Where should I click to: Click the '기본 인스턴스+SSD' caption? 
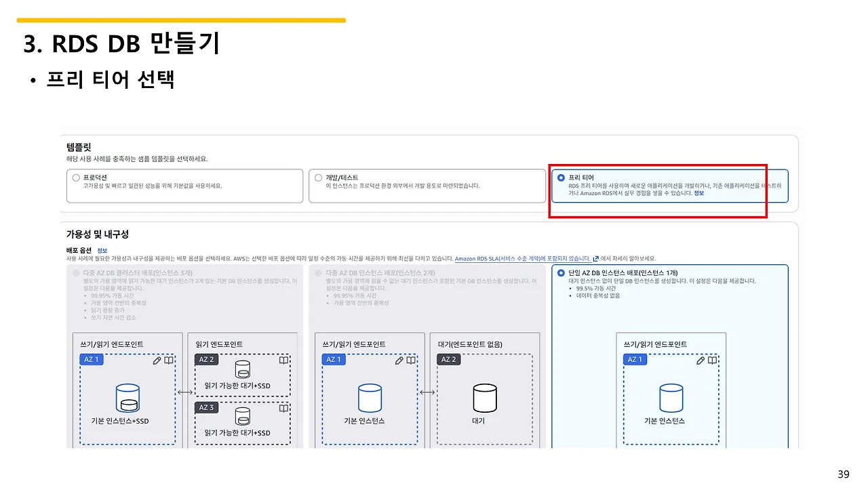point(120,421)
